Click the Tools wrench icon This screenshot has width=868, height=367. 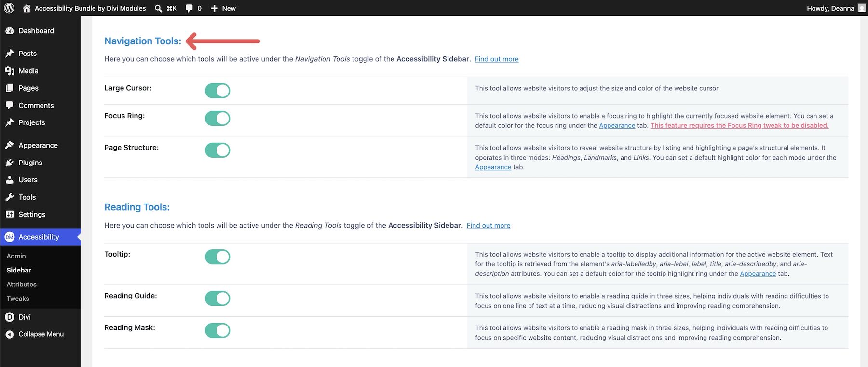point(10,197)
